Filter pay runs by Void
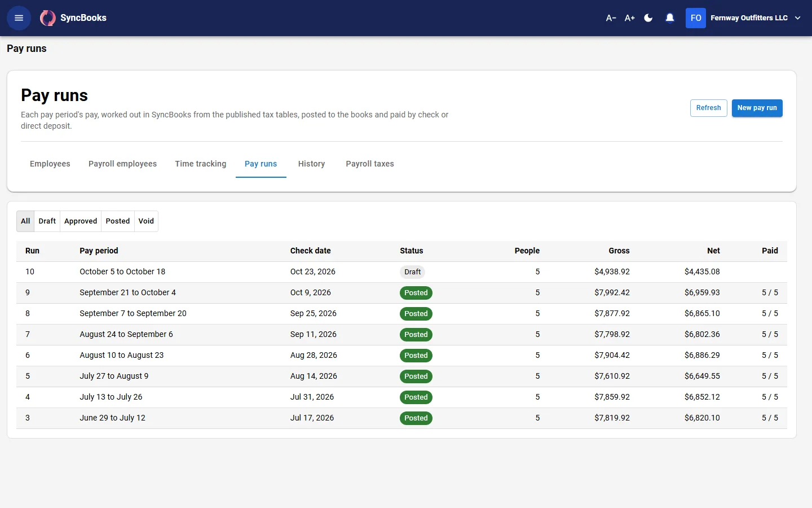Screen dimensions: 812x508 tap(146, 221)
